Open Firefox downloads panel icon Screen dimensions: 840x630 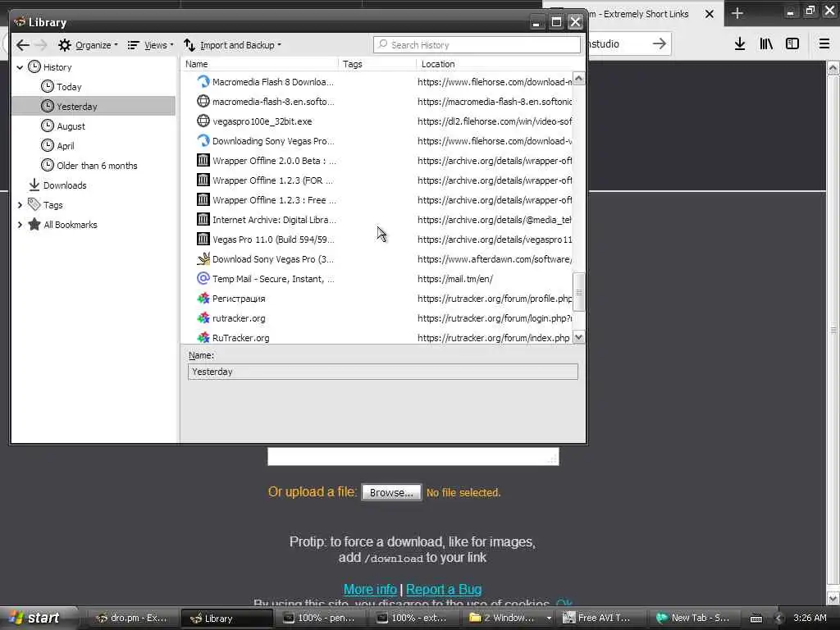740,44
